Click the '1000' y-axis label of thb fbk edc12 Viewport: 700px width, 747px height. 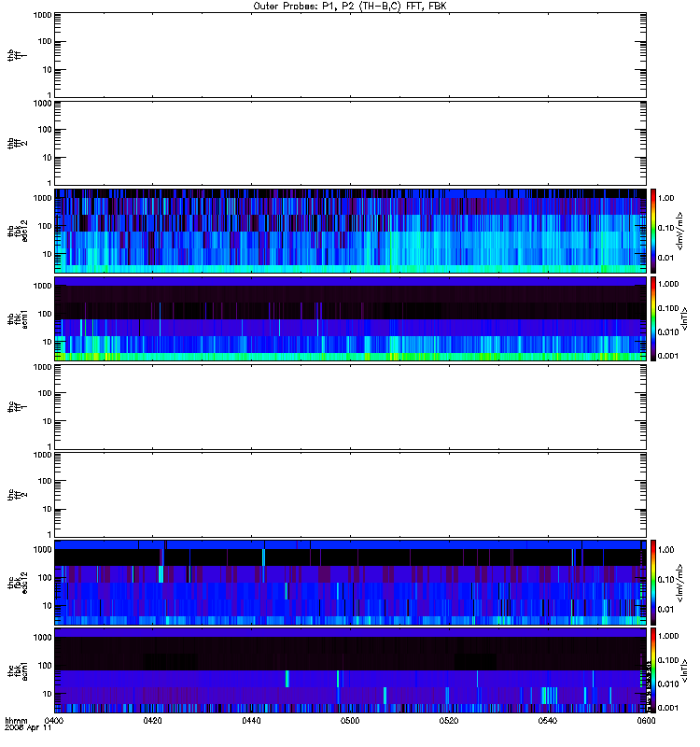click(42, 198)
